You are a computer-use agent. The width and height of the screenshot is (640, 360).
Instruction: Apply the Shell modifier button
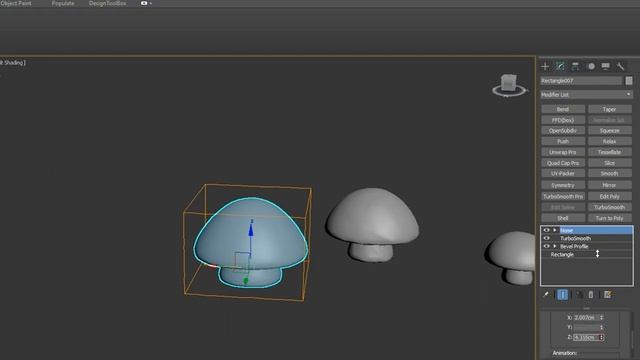point(563,218)
